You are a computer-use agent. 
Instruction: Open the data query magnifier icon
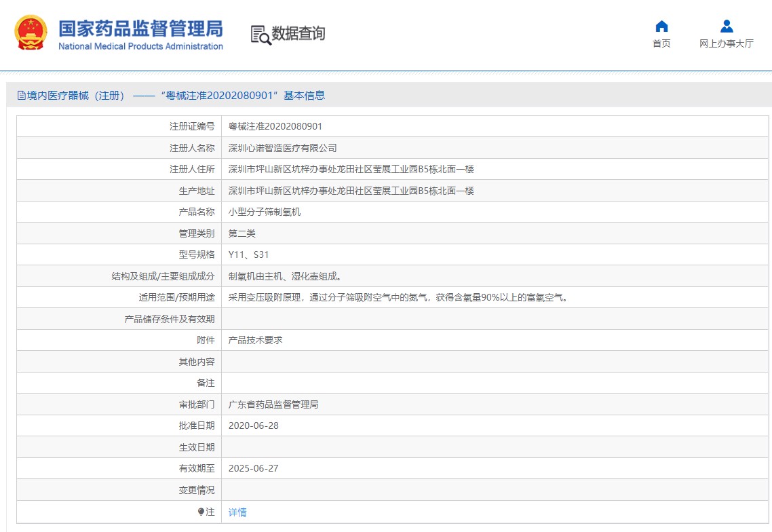[261, 35]
